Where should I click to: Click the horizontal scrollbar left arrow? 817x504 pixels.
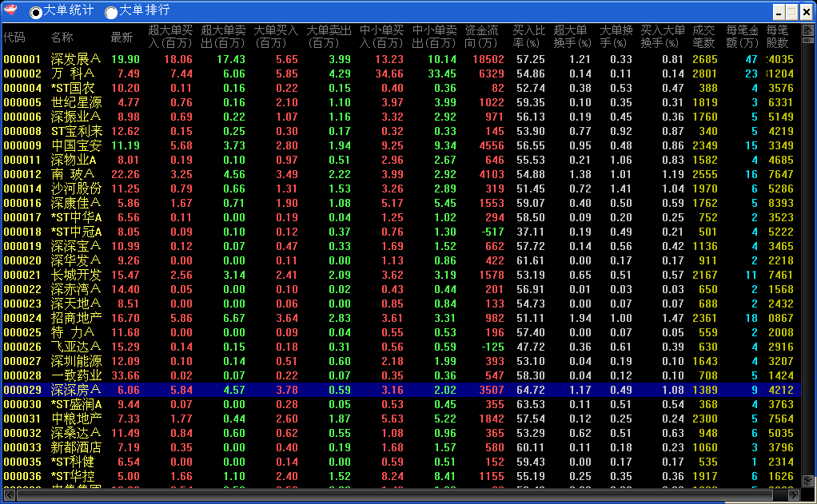click(9, 494)
